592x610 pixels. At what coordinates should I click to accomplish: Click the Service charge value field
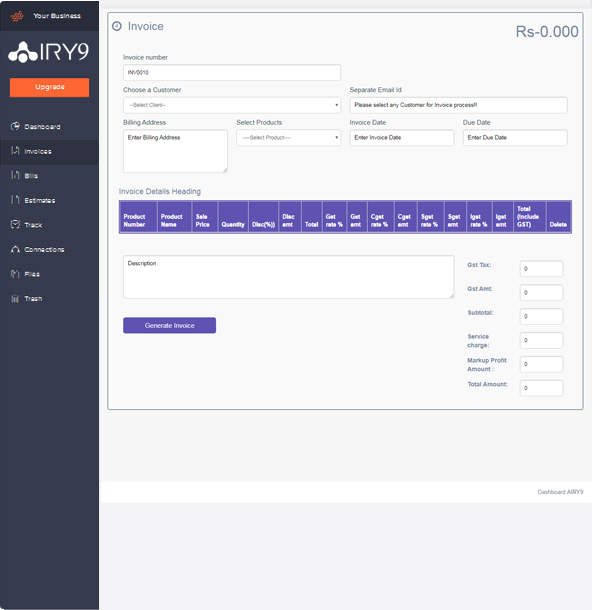coord(541,340)
